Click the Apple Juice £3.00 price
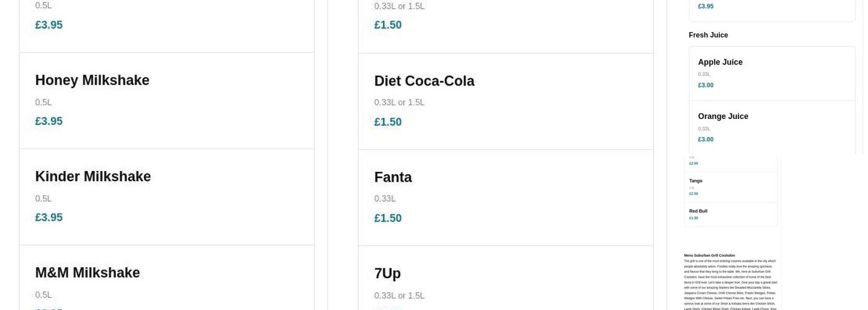This screenshot has width=868, height=310. (706, 85)
